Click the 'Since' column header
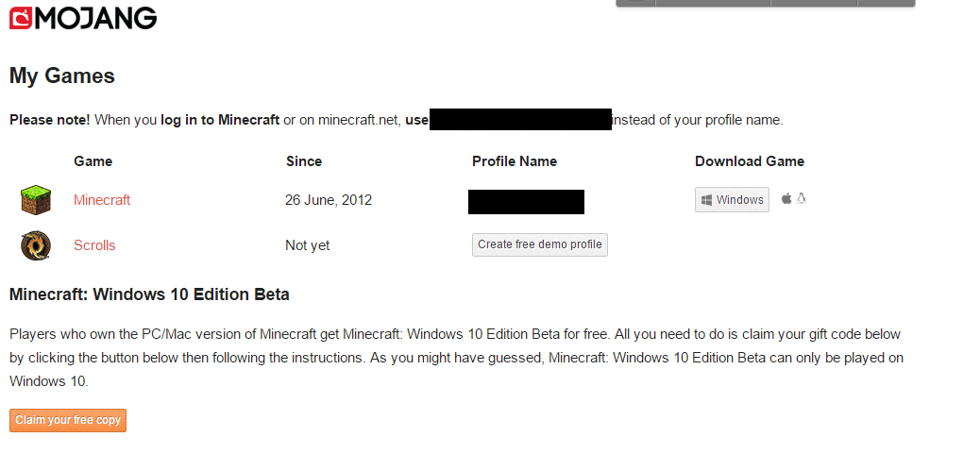 (x=304, y=161)
